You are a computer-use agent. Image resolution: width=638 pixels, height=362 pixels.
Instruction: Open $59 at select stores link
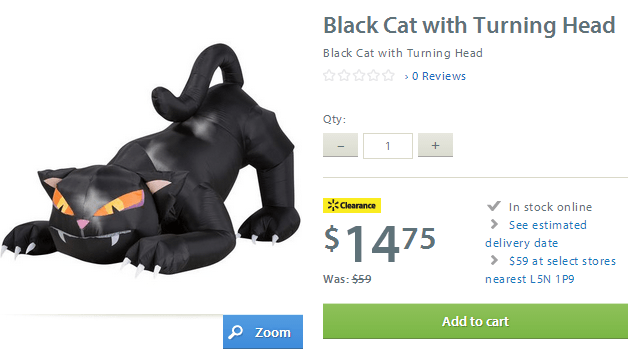point(551,270)
